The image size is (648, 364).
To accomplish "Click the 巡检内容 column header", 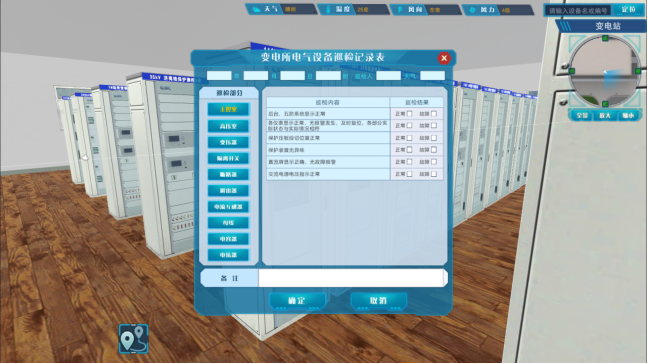I will tap(328, 102).
